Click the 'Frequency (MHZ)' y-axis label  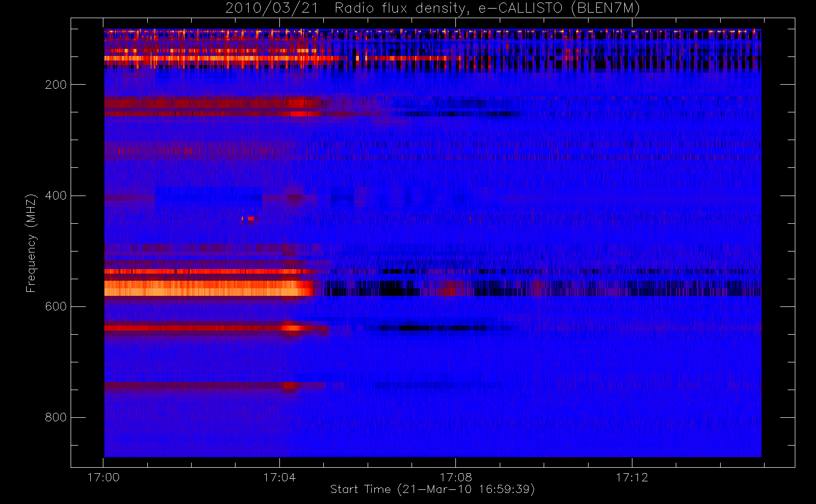(x=31, y=243)
